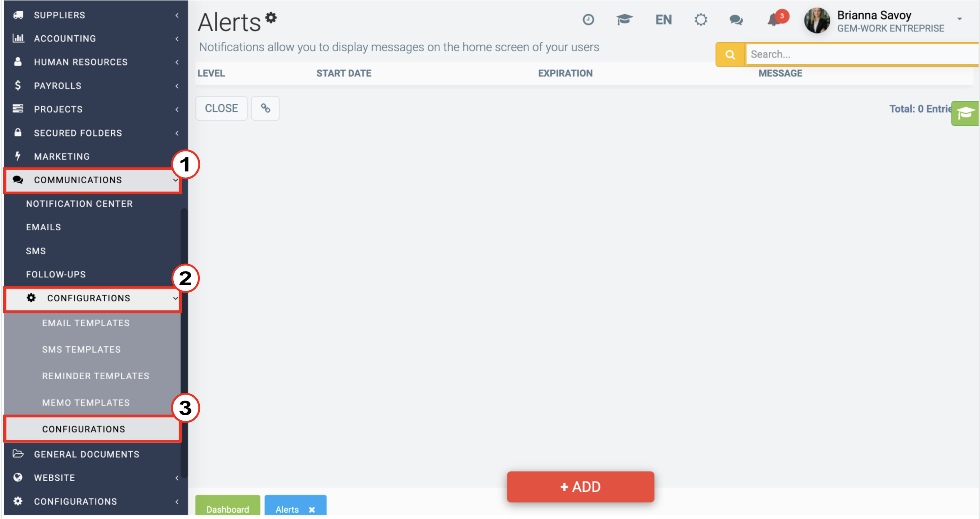This screenshot has height=519, width=980.
Task: Click the gear icon beside the Communications submenu Configurations
Action: coord(31,298)
